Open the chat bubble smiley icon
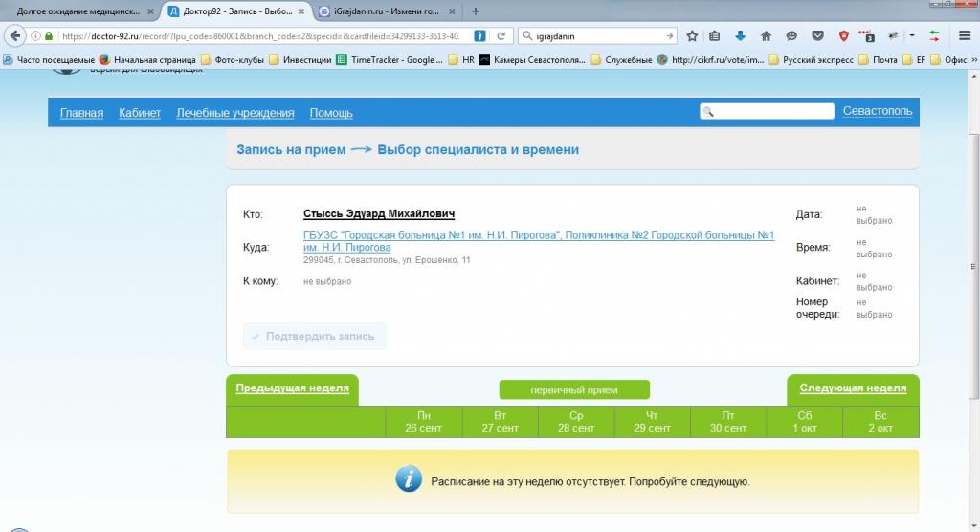 (791, 36)
